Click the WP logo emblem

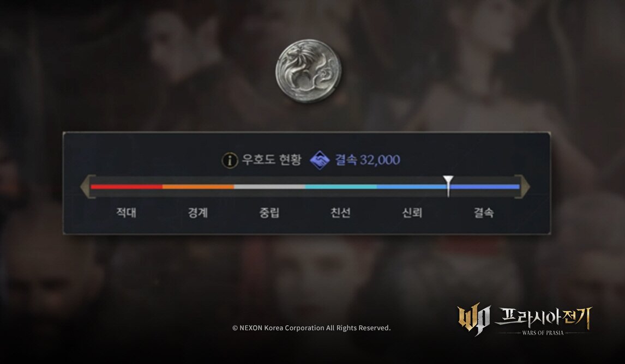(473, 320)
